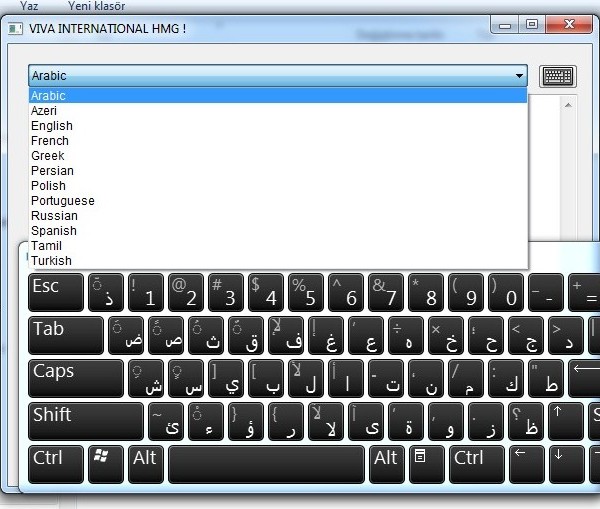This screenshot has width=600, height=509.
Task: Click the right Ctrl key
Action: tap(477, 464)
